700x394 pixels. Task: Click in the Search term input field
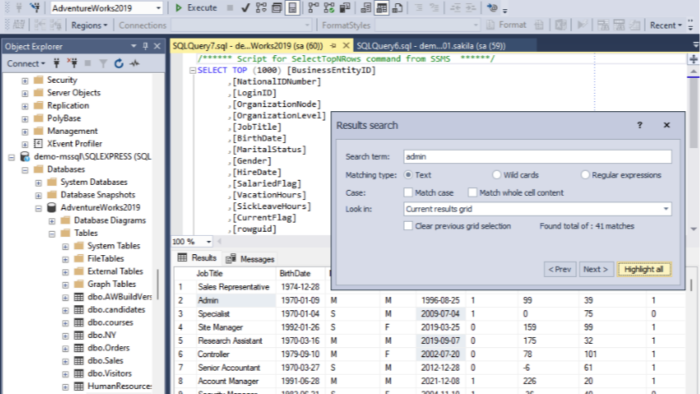coord(537,157)
